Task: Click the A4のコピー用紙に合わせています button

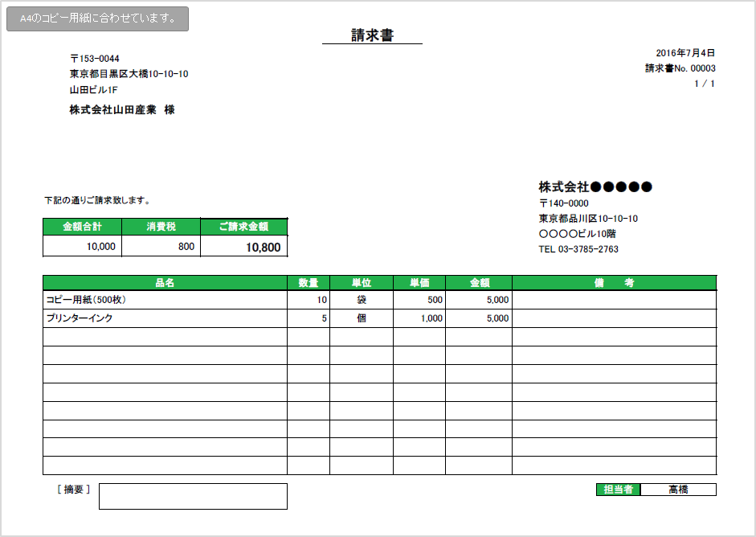Action: 97,19
